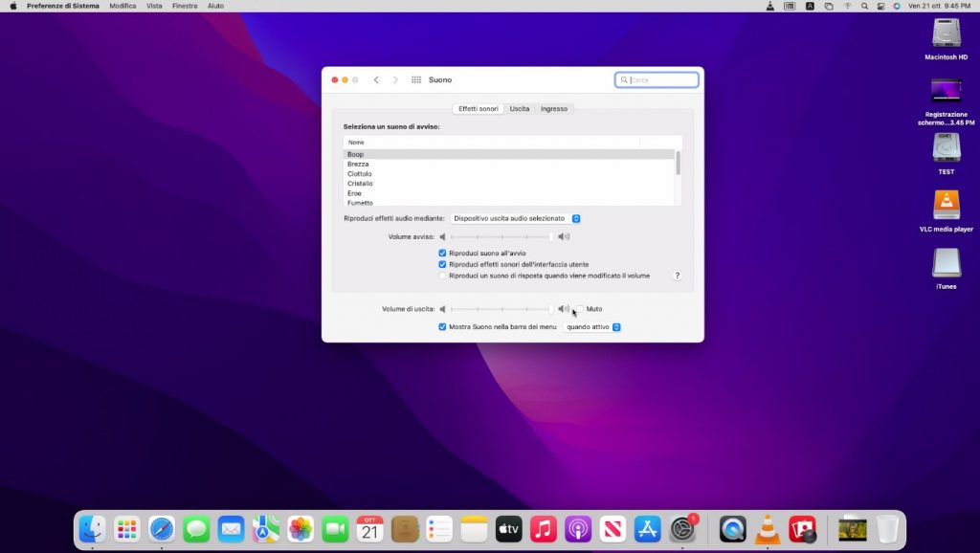This screenshot has height=553, width=980.
Task: Toggle Mostra Suono nella barra dei menu
Action: coord(442,326)
